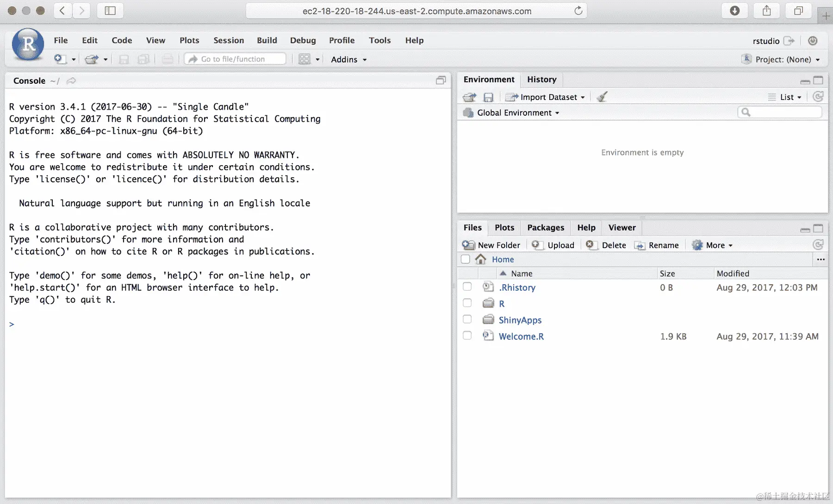Open the ShinyApps folder link
Screen dimensions: 833x504
[x=520, y=320]
